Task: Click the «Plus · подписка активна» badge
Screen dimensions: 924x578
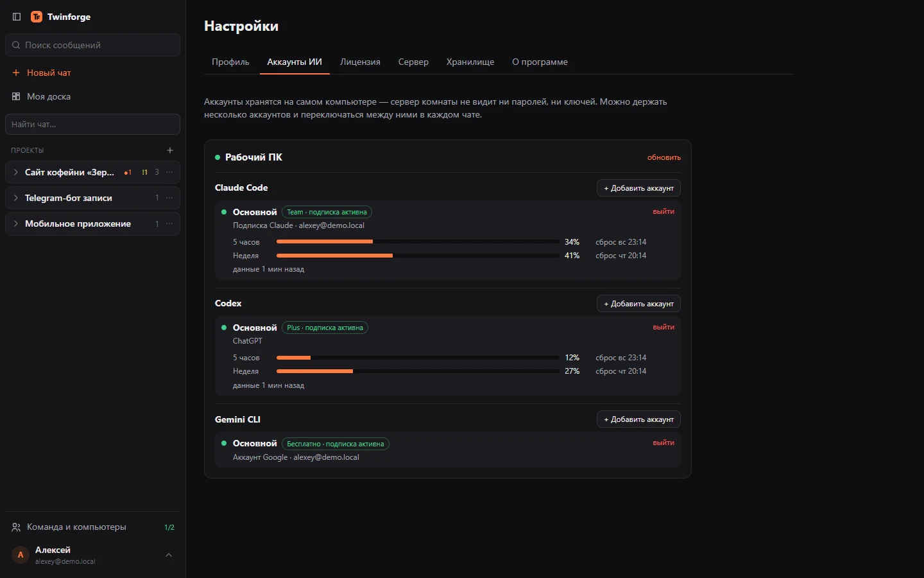Action: click(x=325, y=328)
